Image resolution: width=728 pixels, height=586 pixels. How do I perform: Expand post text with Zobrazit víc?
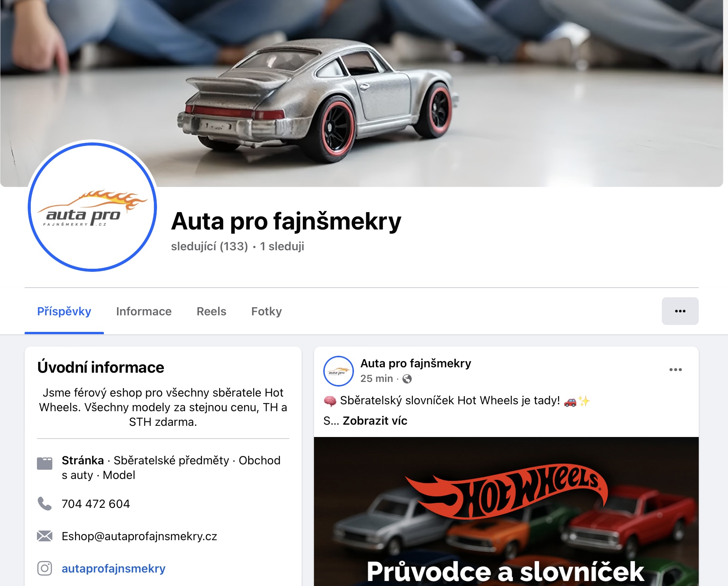[x=375, y=421]
